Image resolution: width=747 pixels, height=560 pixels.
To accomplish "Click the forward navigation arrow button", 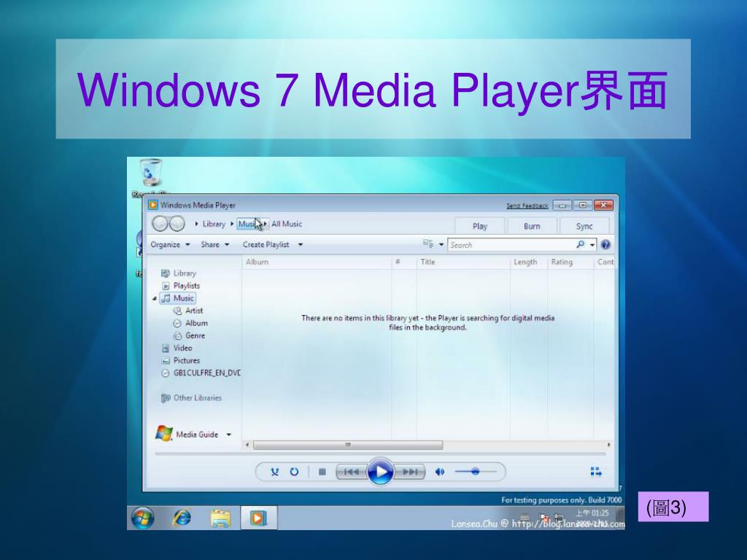I will click(x=177, y=223).
